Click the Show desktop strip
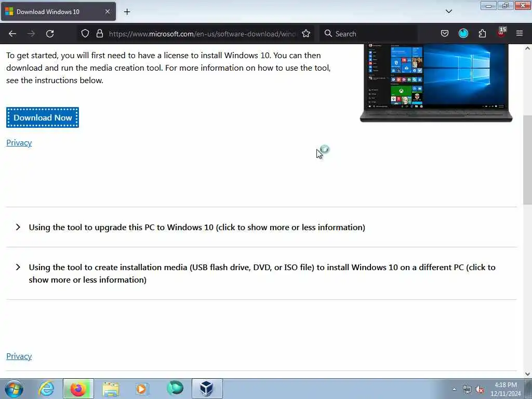This screenshot has height=399, width=532. (528, 389)
